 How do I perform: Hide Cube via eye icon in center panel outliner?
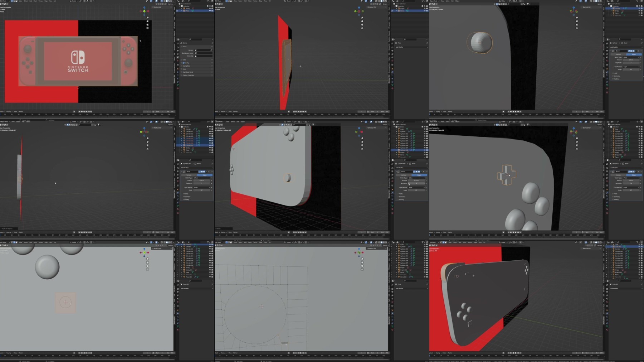coord(425,129)
